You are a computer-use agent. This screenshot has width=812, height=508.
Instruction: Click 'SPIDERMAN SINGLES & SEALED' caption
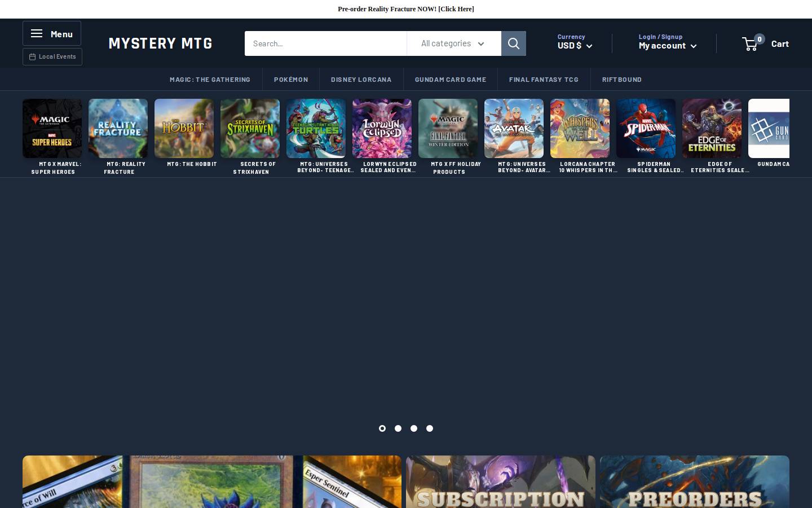tap(654, 167)
